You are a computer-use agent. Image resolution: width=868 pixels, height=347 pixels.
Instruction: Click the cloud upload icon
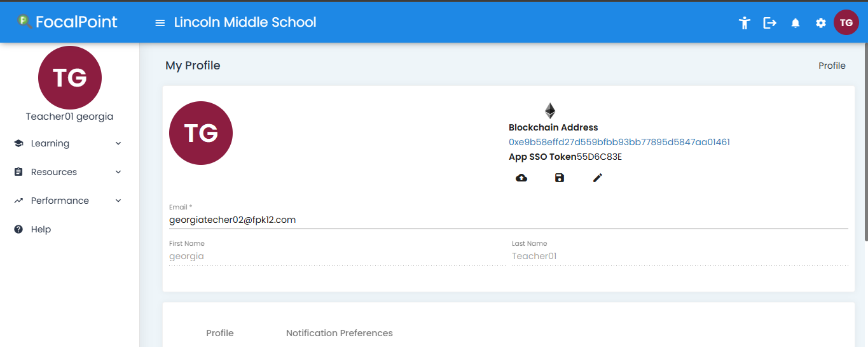pos(521,178)
